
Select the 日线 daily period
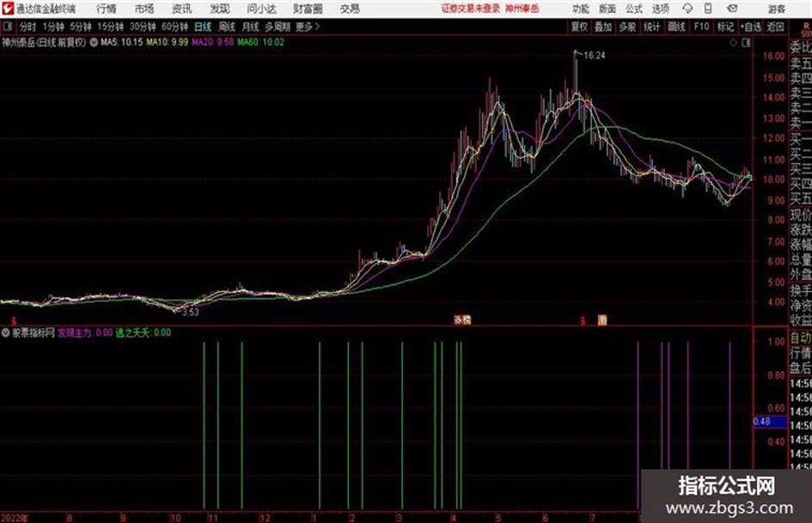[x=203, y=27]
